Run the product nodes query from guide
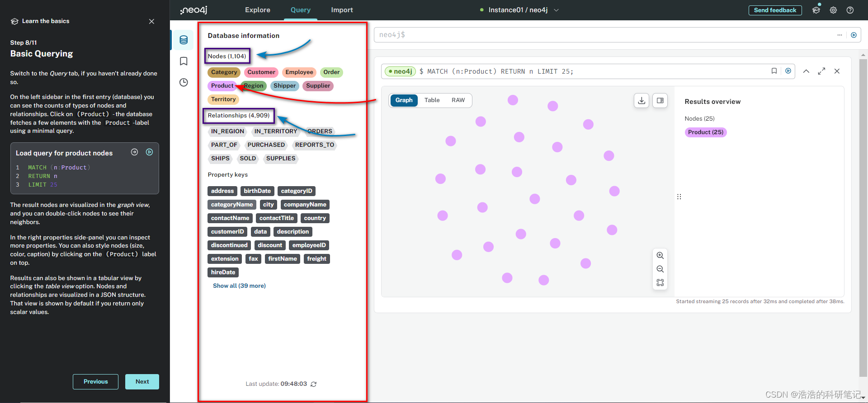 (x=149, y=152)
